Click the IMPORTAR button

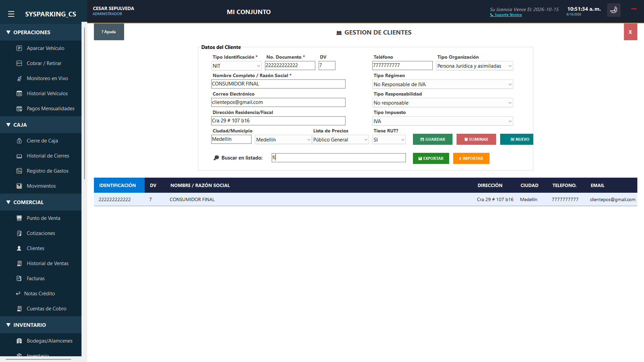[471, 159]
